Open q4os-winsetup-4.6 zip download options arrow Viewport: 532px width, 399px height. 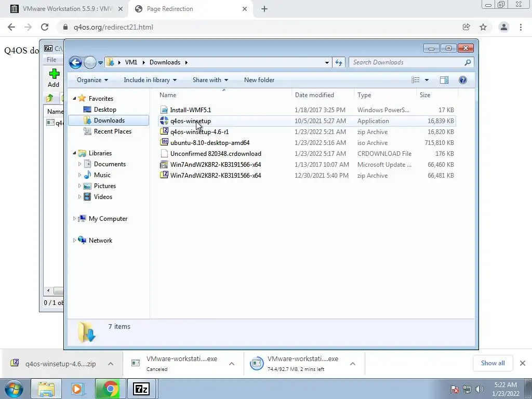(111, 364)
